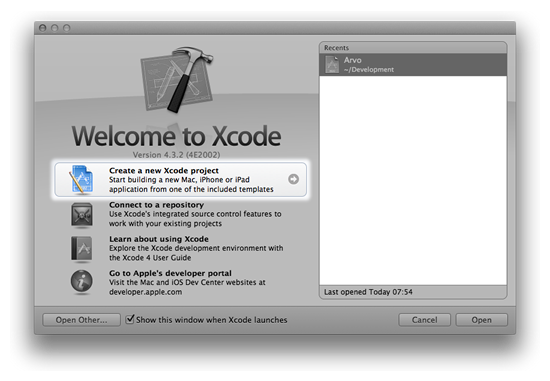Click the book icon for Learn about using Xcode
Screen dimensions: 550x381
coord(82,249)
